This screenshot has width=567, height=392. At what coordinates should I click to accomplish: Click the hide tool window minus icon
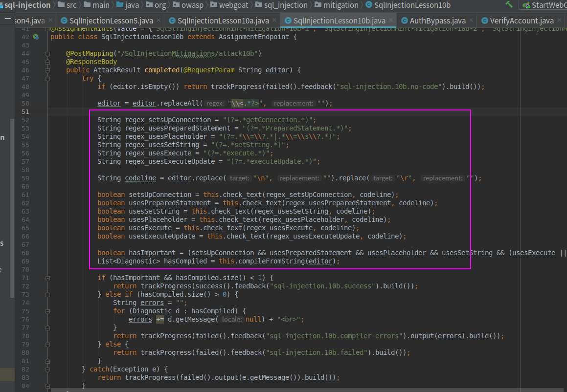8,19
